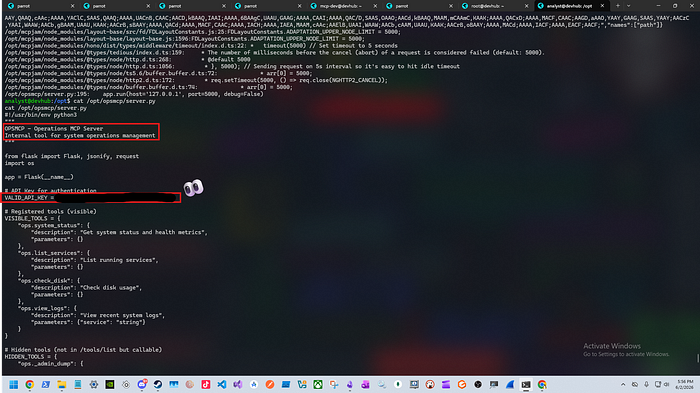Click the cloud sync-off tray icon
Viewport: 700px width, 393px height.
pos(634,385)
